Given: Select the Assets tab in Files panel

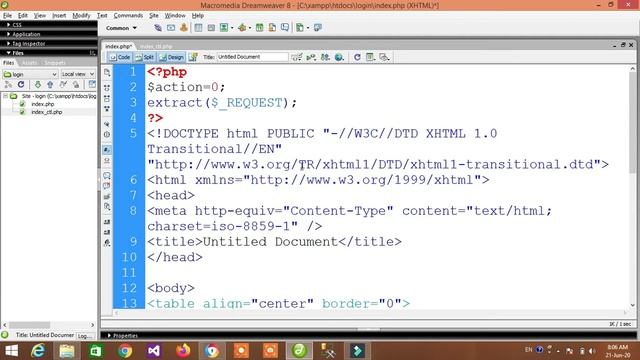Looking at the screenshot, I should pyautogui.click(x=29, y=63).
